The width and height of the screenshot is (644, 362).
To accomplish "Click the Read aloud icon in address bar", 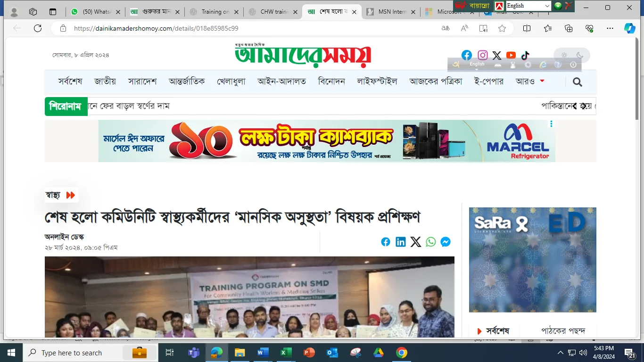I will click(464, 28).
